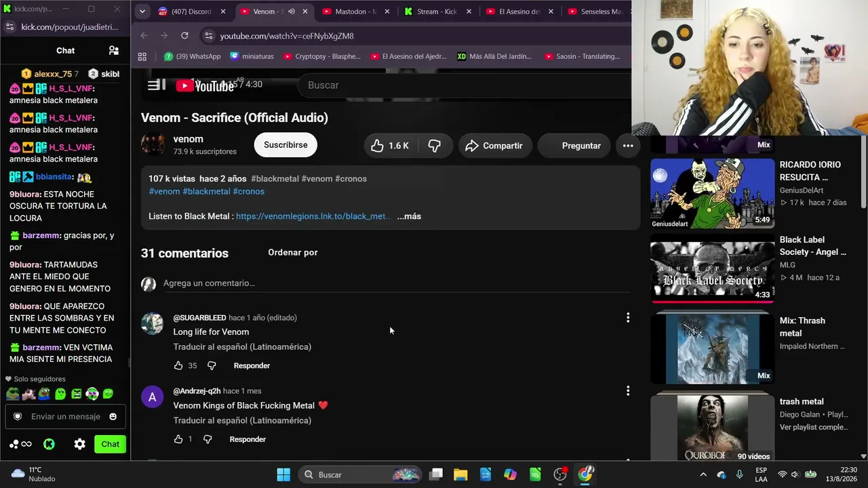This screenshot has height=488, width=868.
Task: Open Kick chat settings gear
Action: coord(80,444)
